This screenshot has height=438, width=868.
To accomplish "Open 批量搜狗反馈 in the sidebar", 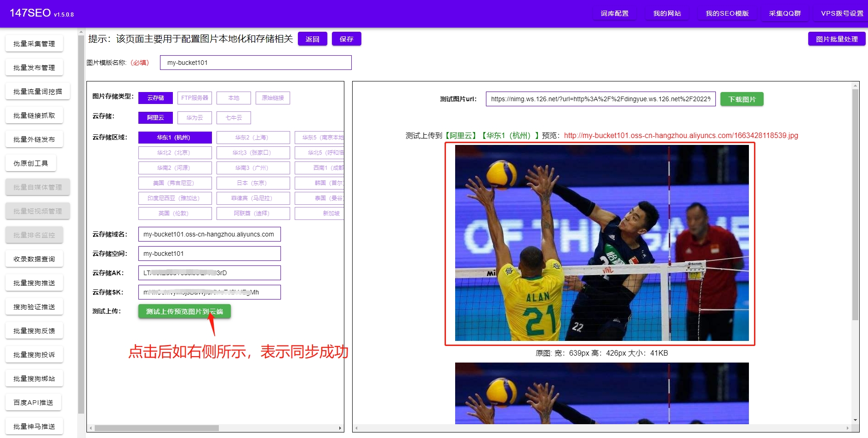I will click(x=34, y=331).
